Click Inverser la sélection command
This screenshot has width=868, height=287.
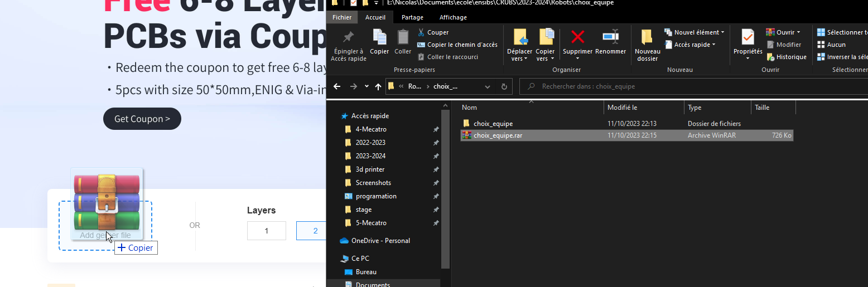pos(842,57)
